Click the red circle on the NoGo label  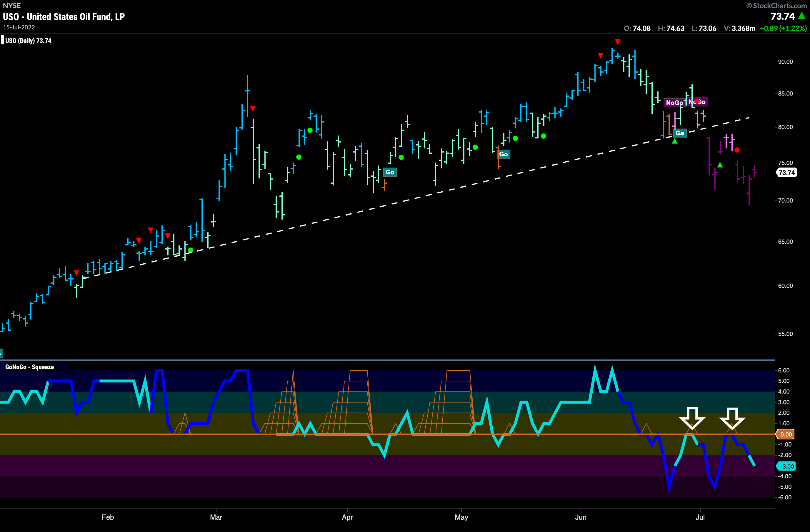pos(697,101)
